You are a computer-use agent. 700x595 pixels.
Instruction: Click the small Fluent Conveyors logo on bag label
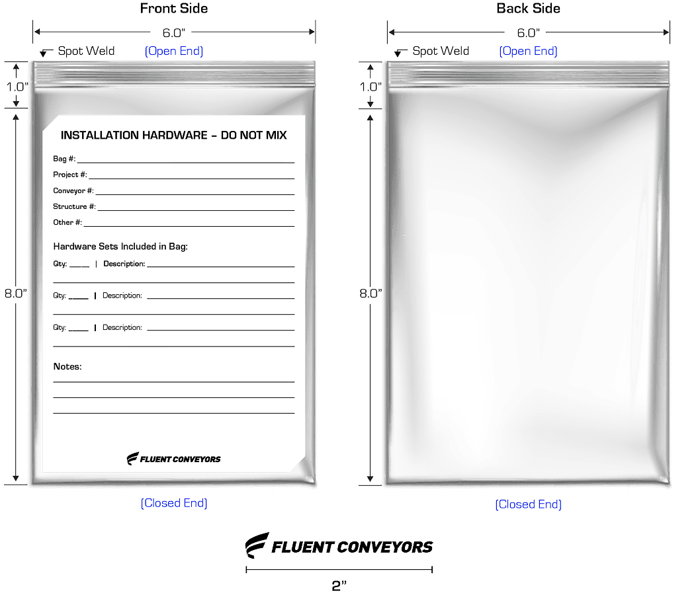[x=173, y=459]
